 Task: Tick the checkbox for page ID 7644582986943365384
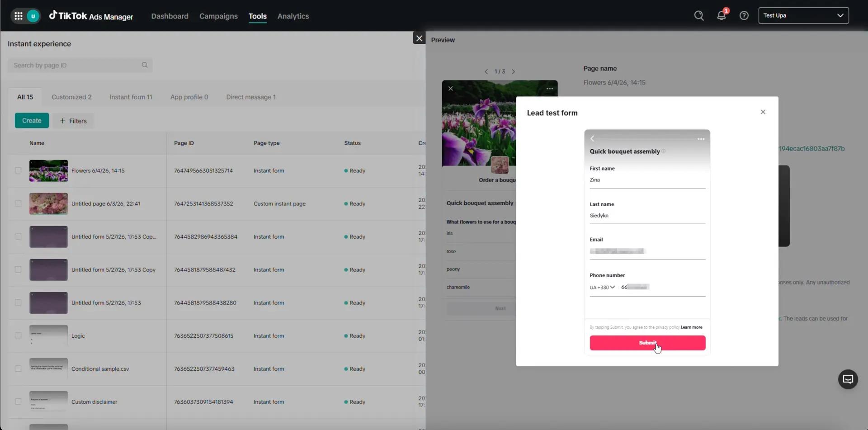coord(18,236)
